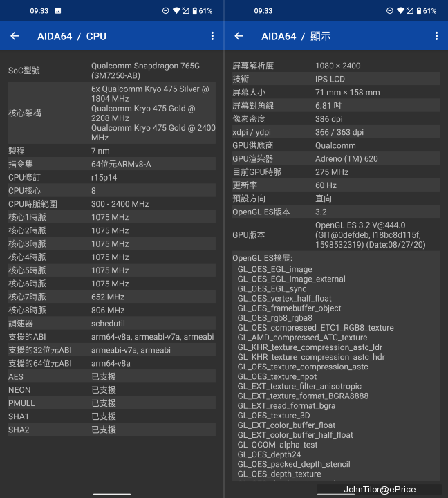Select 核心1時脈 row
The height and width of the screenshot is (498, 448).
coord(112,217)
